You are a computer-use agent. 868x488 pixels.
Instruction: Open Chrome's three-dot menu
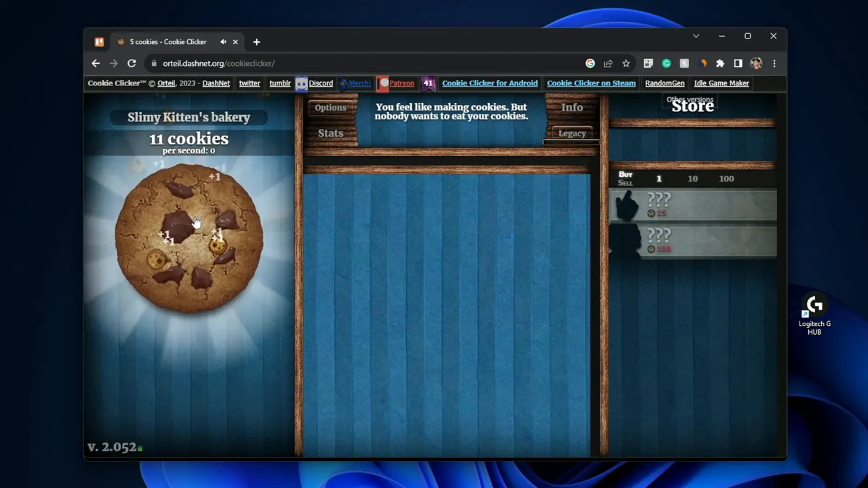(x=774, y=64)
